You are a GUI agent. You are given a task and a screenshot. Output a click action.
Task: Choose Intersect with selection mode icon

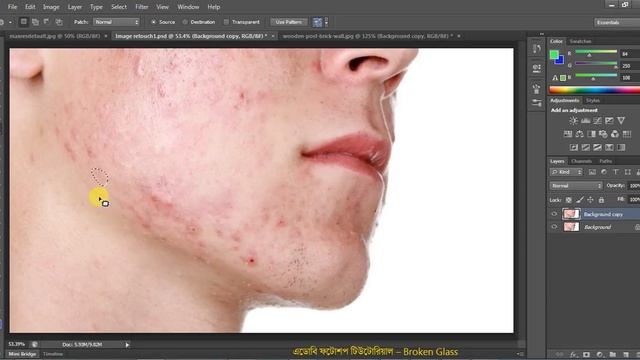coord(59,22)
